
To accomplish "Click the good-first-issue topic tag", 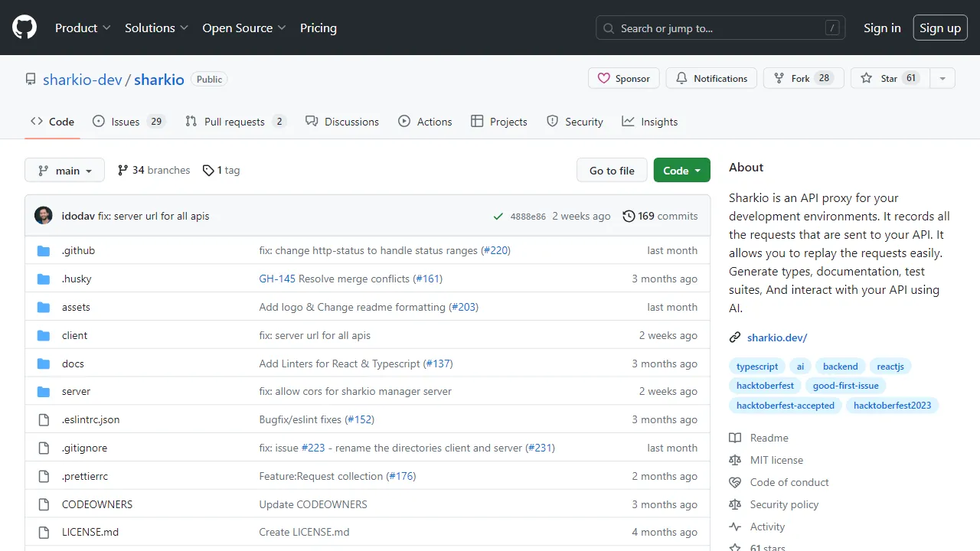I will coord(846,386).
